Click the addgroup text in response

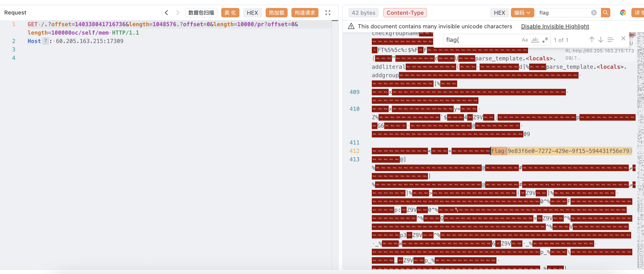[x=385, y=75]
